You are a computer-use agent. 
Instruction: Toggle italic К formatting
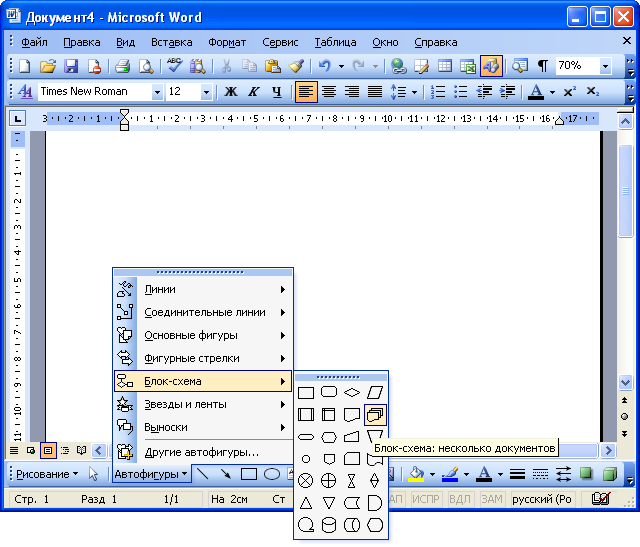click(253, 91)
